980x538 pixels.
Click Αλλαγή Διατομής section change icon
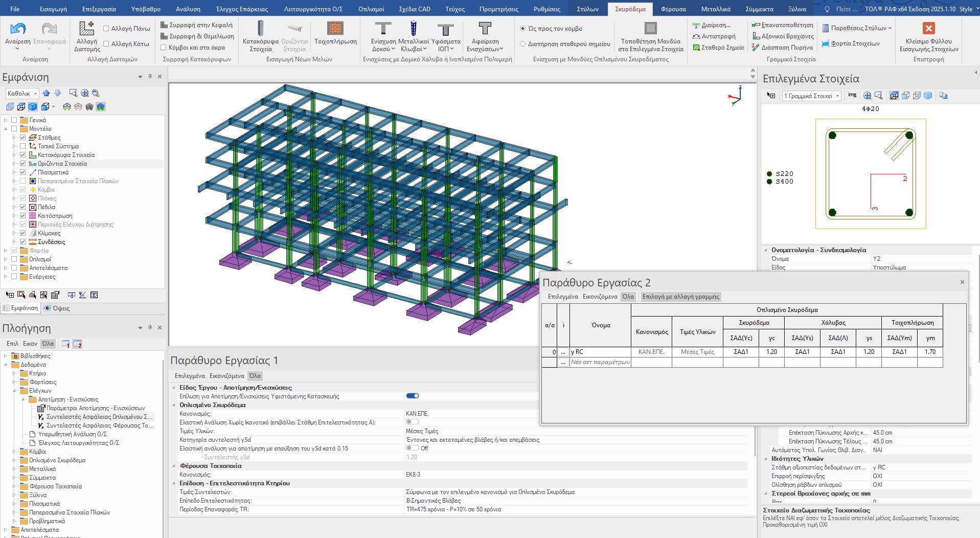click(86, 29)
